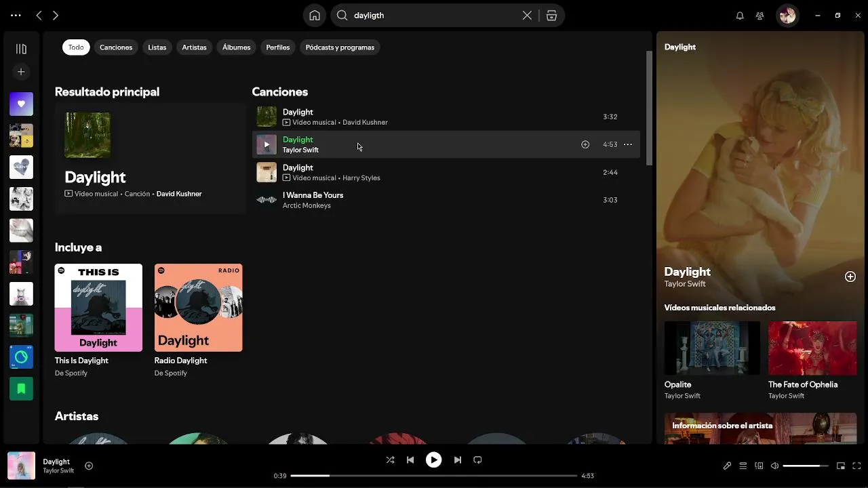Open the lyrics microphone icon
Screen dimensions: 868x488
(727, 466)
